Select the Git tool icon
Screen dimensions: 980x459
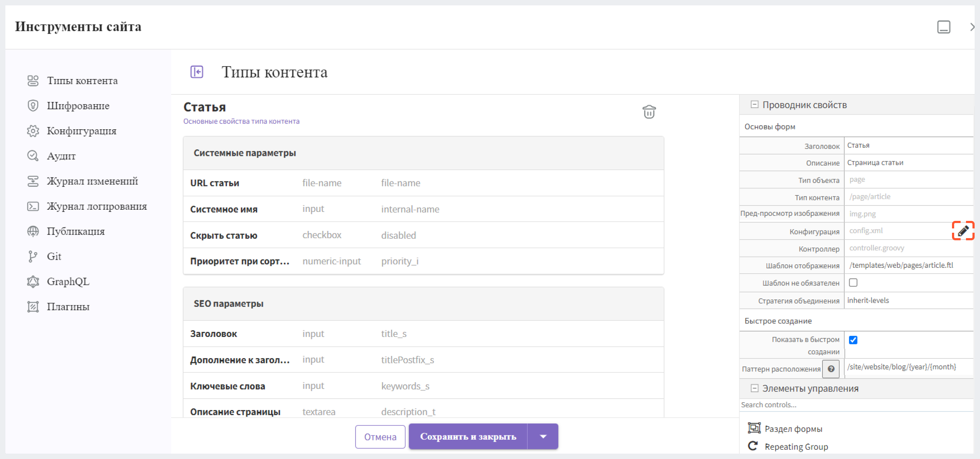pos(33,256)
